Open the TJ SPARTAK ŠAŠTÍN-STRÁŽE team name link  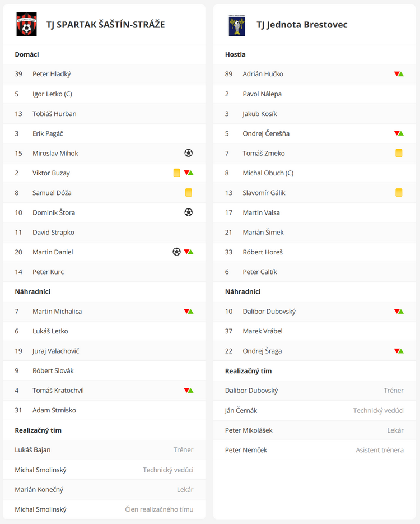pos(105,25)
